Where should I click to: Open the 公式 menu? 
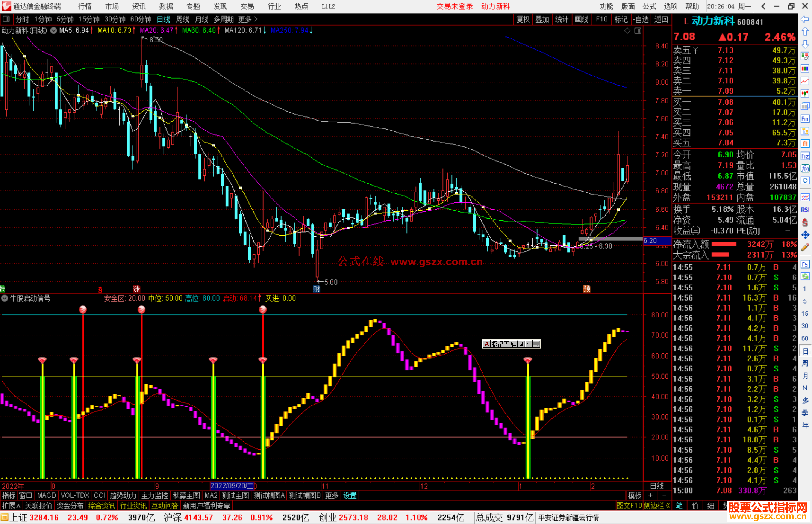point(649,6)
